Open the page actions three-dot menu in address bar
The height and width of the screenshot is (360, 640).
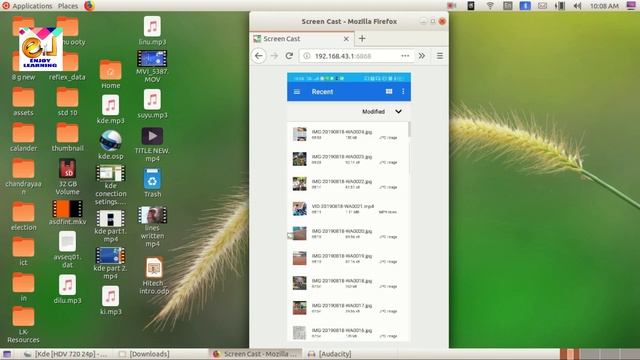[x=405, y=56]
